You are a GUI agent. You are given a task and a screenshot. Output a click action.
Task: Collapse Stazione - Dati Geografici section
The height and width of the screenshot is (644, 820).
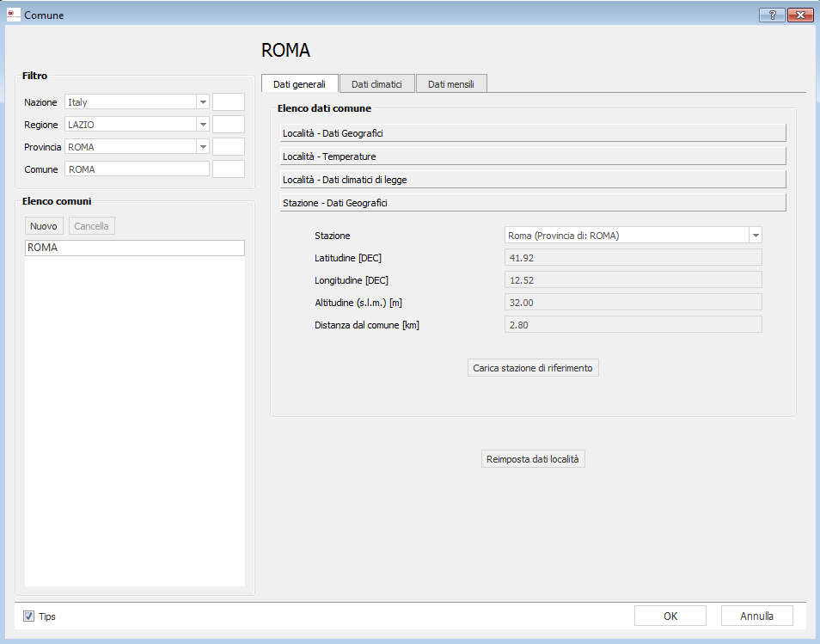[533, 203]
